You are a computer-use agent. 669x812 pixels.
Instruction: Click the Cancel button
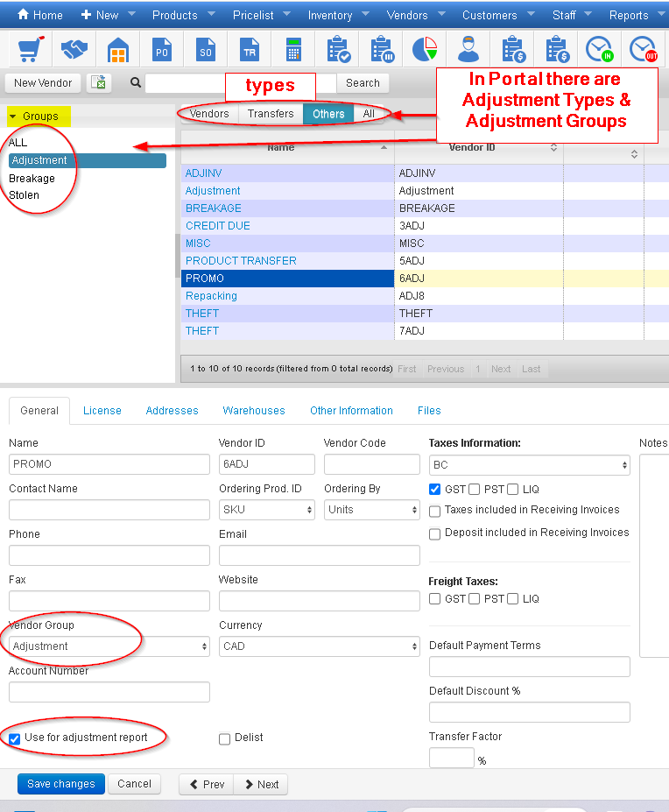coord(134,784)
